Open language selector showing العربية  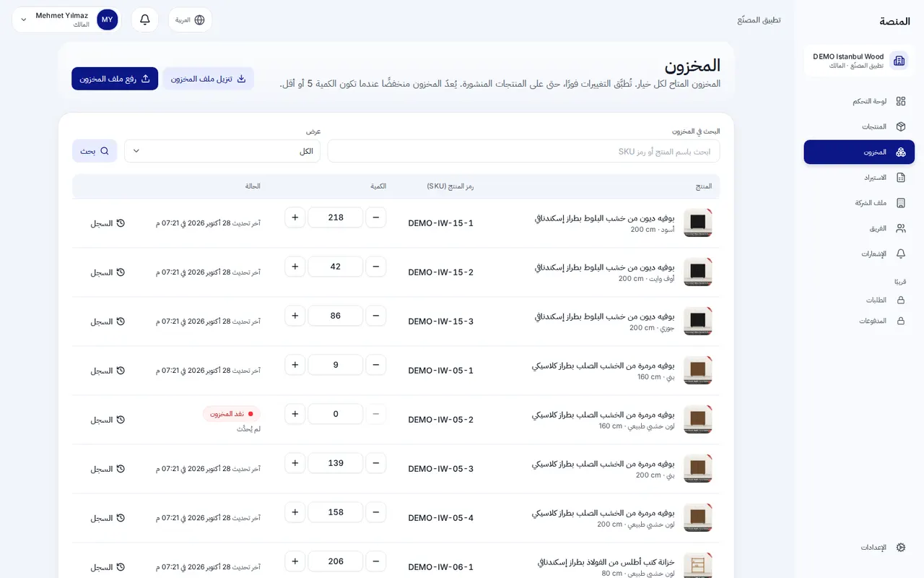(x=191, y=20)
